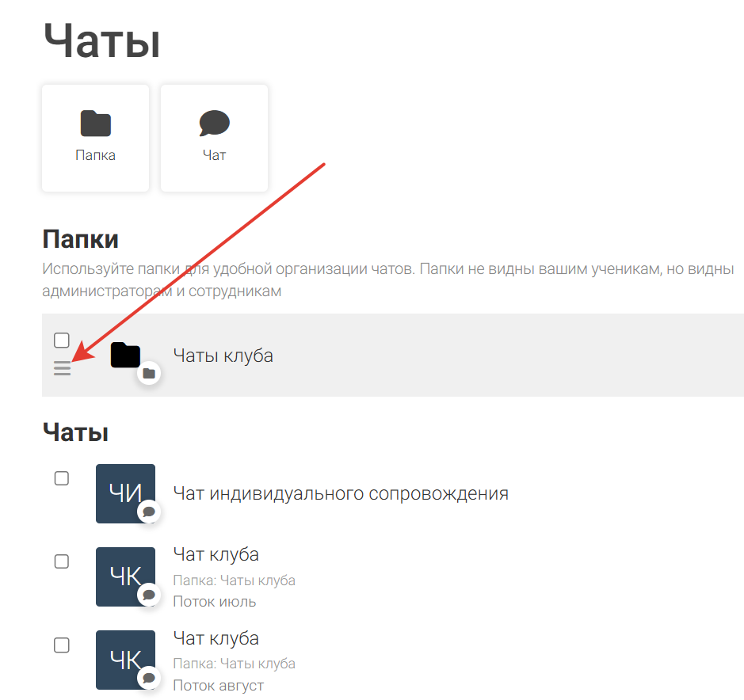Open Чат клуба above Поток август
744x700 pixels.
click(x=216, y=638)
